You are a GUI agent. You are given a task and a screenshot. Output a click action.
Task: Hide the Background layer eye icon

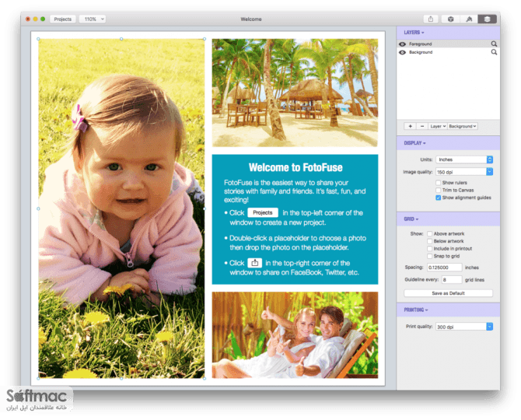(x=402, y=52)
